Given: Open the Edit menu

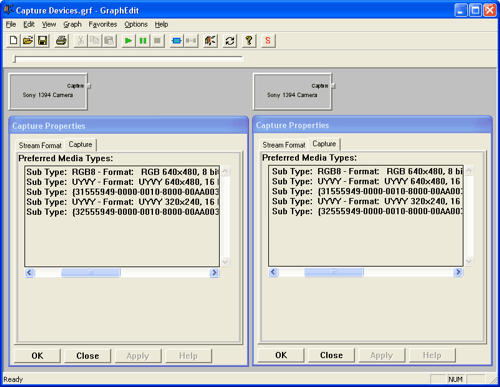Looking at the screenshot, I should pyautogui.click(x=29, y=24).
